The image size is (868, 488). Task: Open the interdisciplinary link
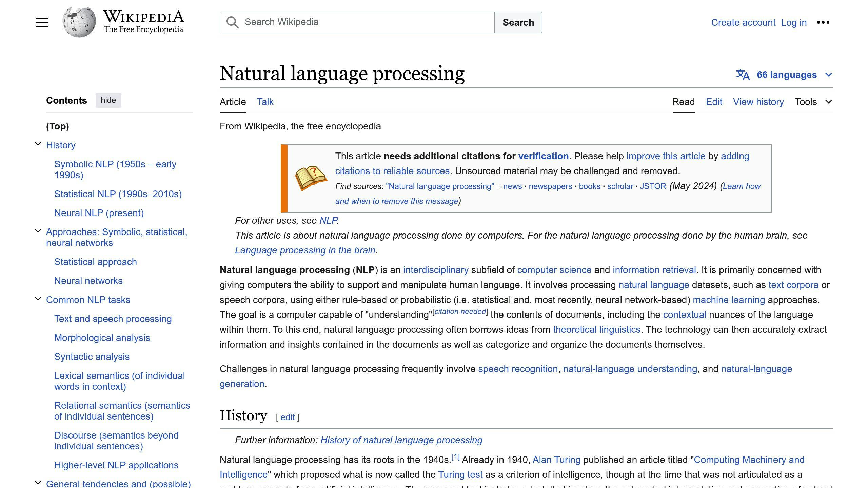(436, 270)
